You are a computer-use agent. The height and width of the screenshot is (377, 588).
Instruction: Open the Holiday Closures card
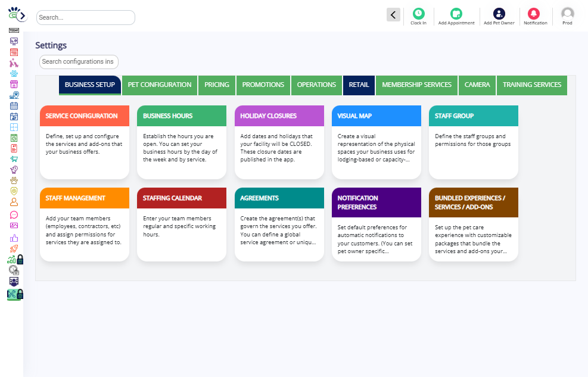(279, 142)
